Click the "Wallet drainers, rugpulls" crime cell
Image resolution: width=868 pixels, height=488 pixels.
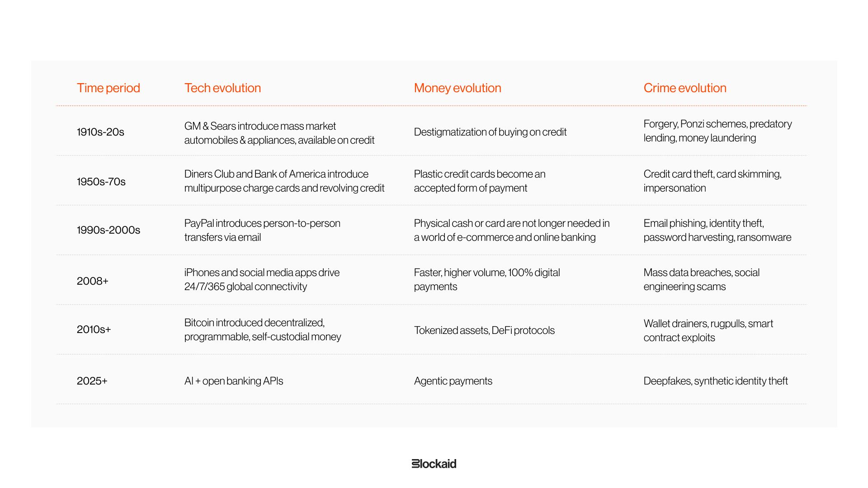708,330
